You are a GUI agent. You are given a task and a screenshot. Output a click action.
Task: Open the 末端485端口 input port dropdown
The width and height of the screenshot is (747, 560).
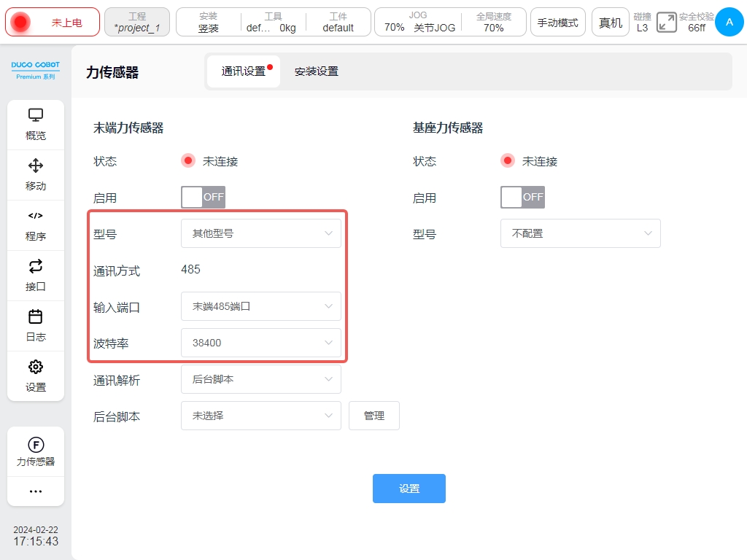click(x=260, y=306)
